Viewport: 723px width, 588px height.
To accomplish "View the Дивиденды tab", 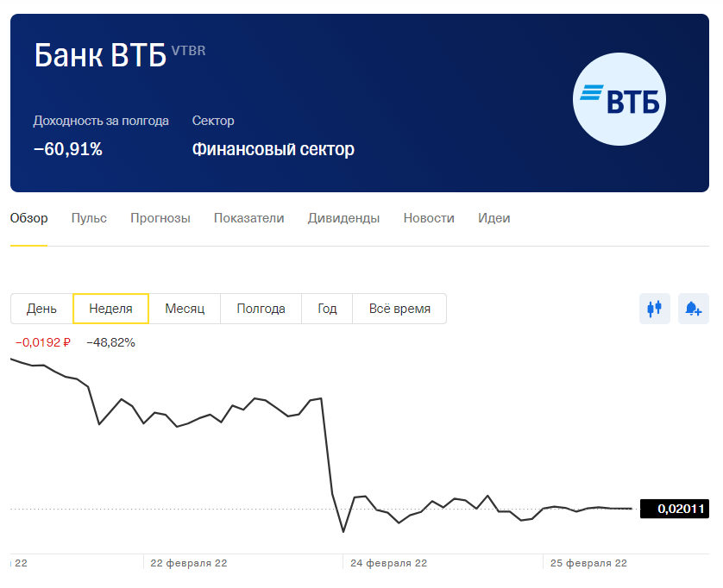I will point(343,218).
